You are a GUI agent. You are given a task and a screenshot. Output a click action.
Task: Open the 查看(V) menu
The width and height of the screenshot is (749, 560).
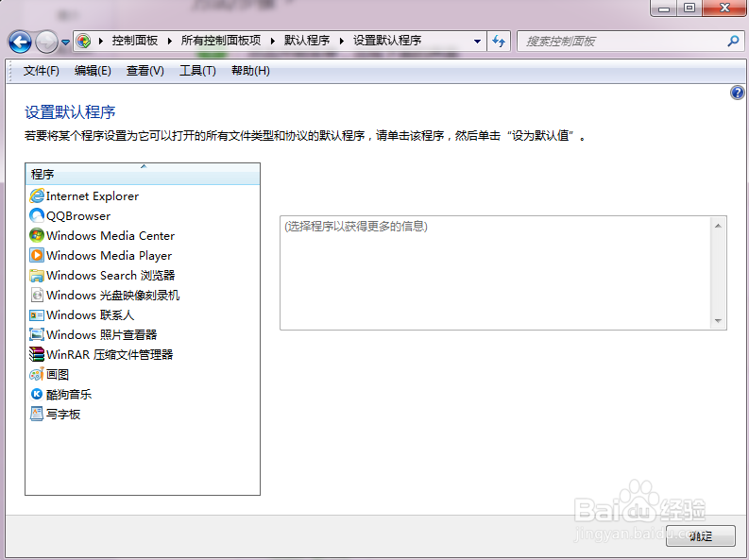pyautogui.click(x=145, y=71)
